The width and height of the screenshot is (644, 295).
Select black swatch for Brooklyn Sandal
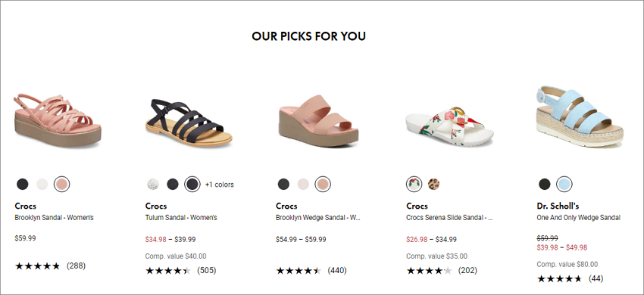pyautogui.click(x=23, y=185)
